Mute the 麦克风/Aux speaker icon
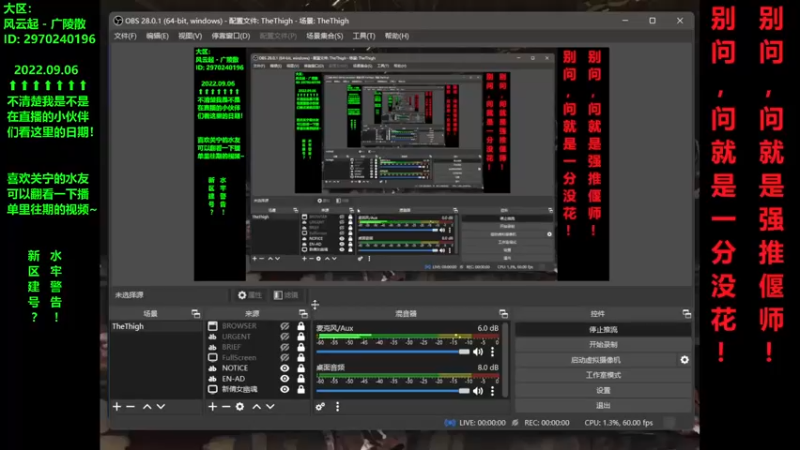 [478, 352]
